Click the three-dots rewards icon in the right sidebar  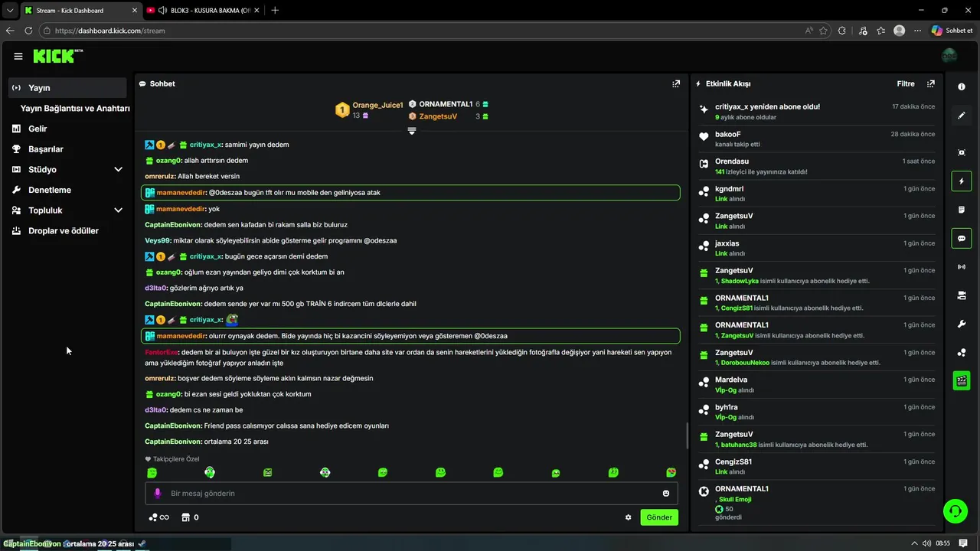(x=962, y=352)
